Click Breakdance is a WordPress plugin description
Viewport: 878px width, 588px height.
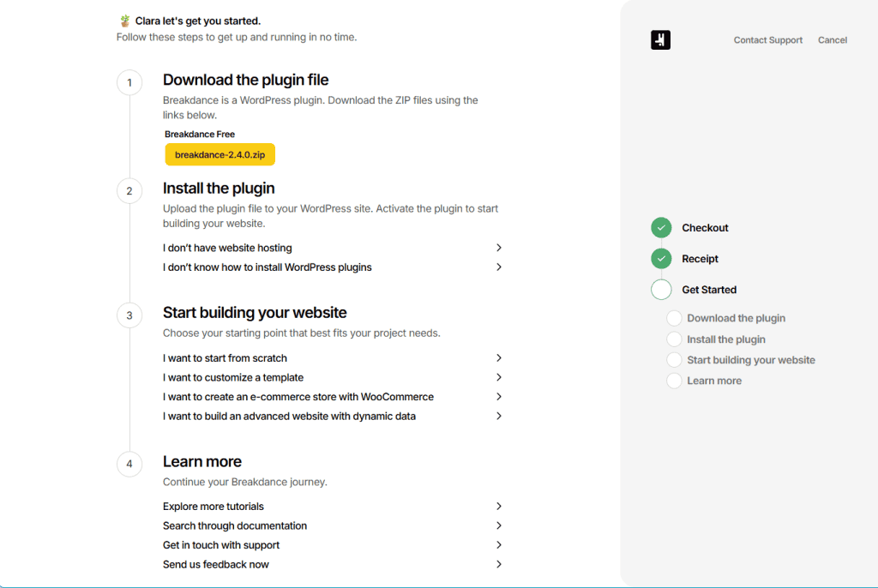click(x=321, y=107)
